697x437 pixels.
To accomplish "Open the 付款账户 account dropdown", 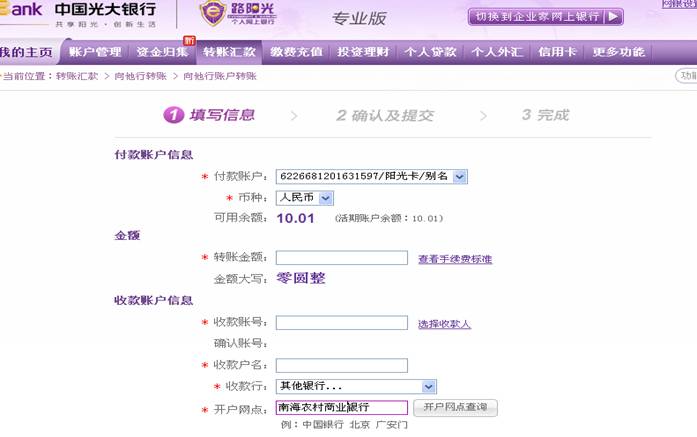I will tap(459, 177).
